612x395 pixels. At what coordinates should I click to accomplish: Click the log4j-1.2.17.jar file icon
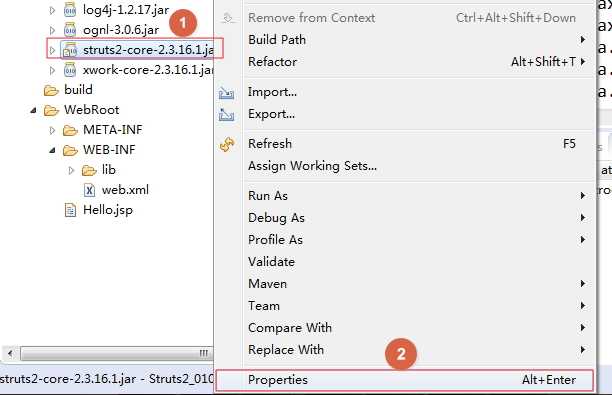coord(70,10)
